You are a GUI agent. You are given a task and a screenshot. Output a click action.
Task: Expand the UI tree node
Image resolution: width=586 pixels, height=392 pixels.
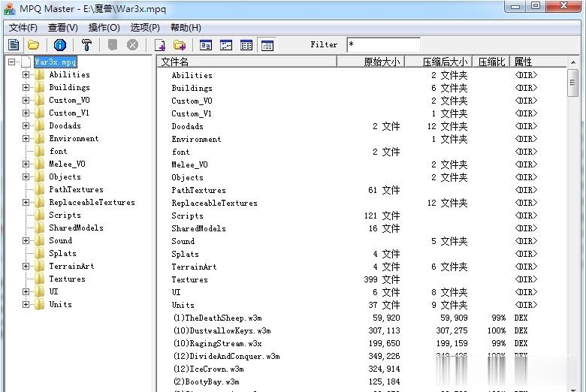[26, 292]
